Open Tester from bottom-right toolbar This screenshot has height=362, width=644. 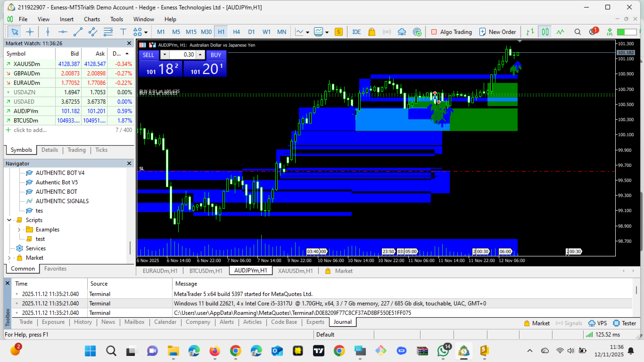[625, 323]
